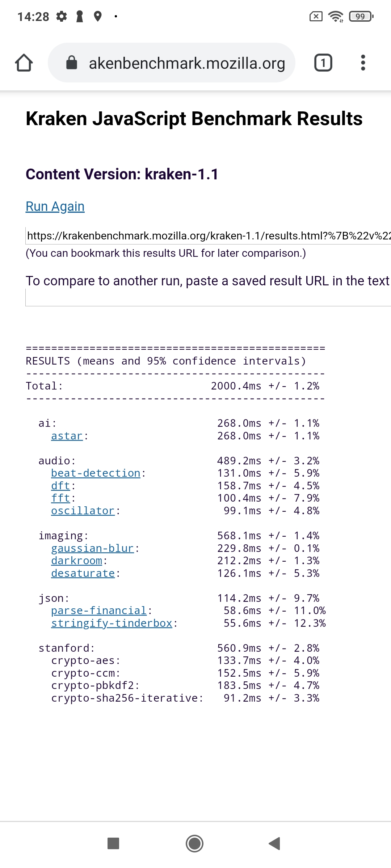Focus the results URL text field
The height and width of the screenshot is (868, 391).
pos(209,236)
